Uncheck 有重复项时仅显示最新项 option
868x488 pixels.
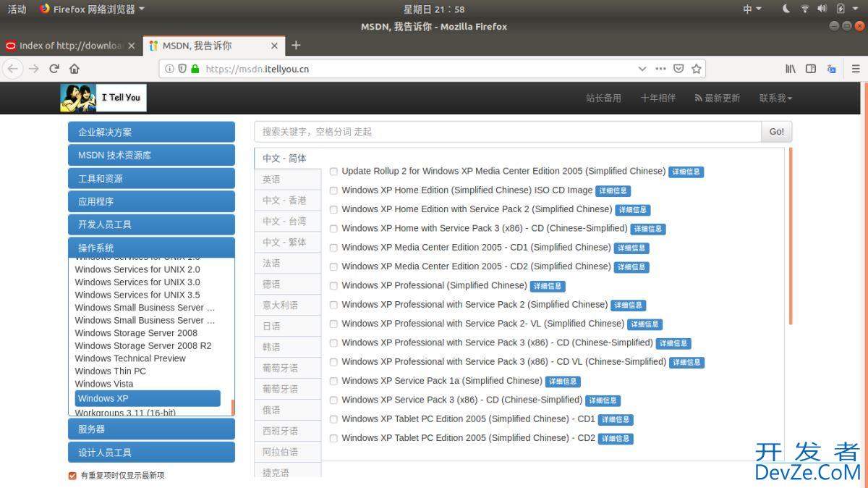point(72,476)
